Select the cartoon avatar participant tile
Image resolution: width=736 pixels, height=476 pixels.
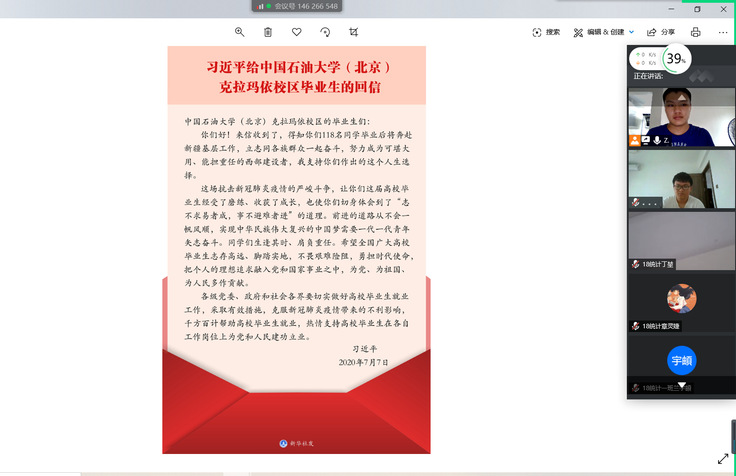681,298
